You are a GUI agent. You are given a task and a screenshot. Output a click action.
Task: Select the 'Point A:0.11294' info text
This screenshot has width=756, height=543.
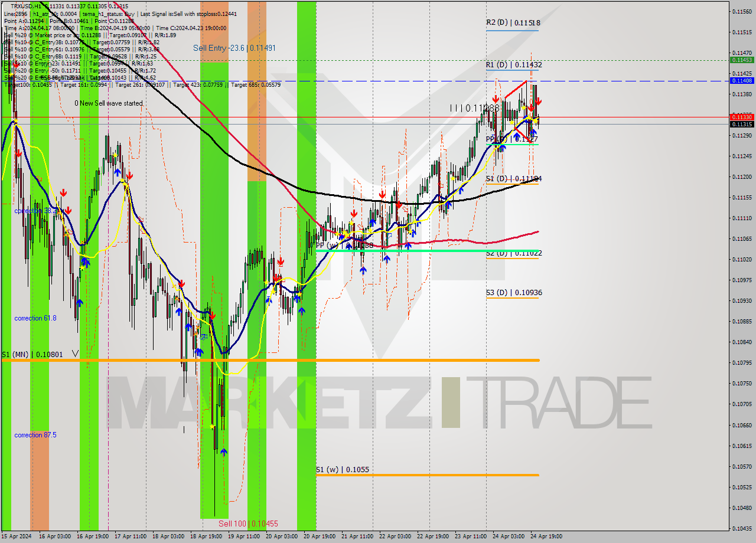pyautogui.click(x=24, y=21)
